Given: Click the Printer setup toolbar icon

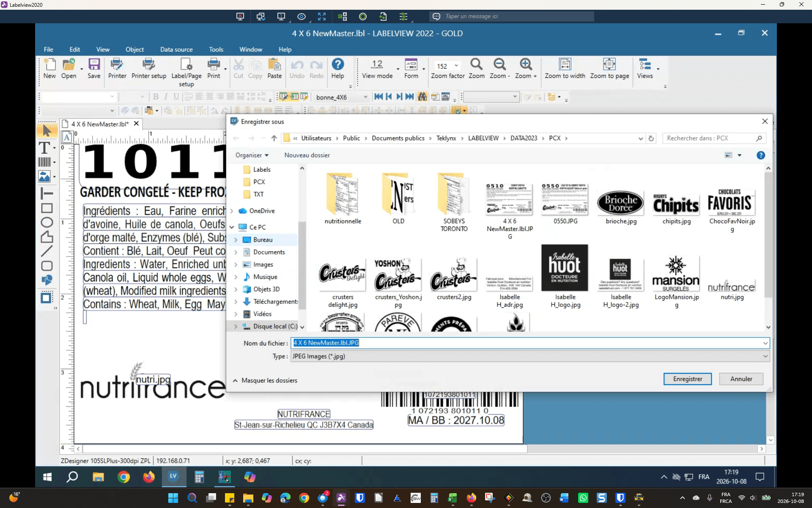Looking at the screenshot, I should pyautogui.click(x=149, y=69).
